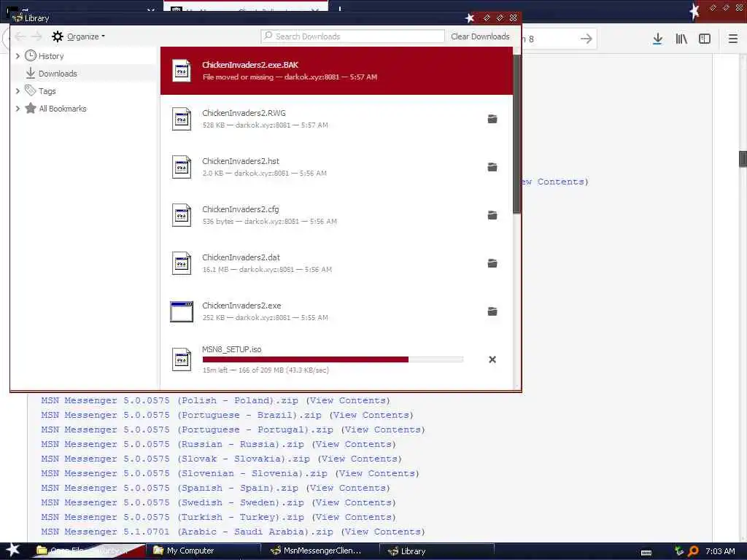Click the 7:03 AM clock
Screen dimensions: 747x560
point(720,551)
